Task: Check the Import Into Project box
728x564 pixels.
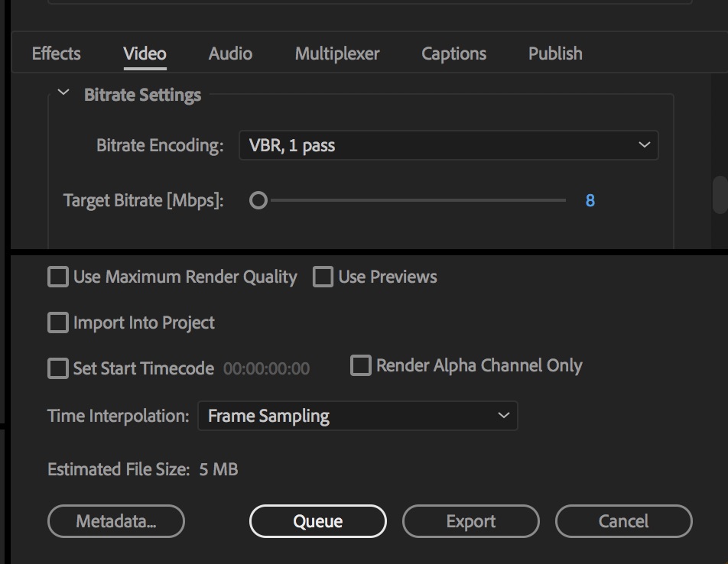Action: click(58, 323)
